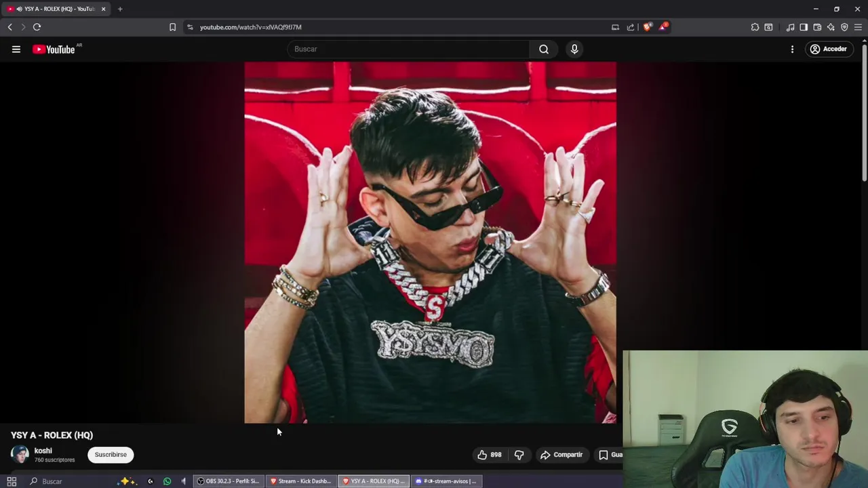Viewport: 868px width, 488px height.
Task: Open Brave Rewards triangle icon
Action: 663,27
